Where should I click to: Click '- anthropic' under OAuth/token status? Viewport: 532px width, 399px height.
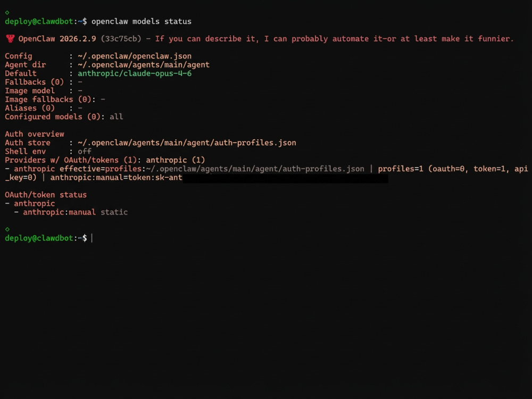(30, 204)
